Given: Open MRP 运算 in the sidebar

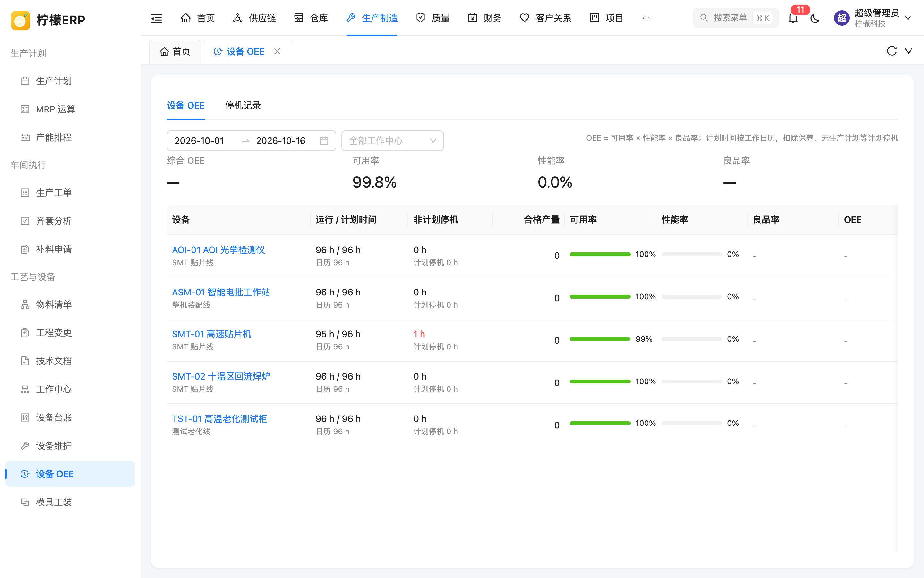Looking at the screenshot, I should pos(70,109).
